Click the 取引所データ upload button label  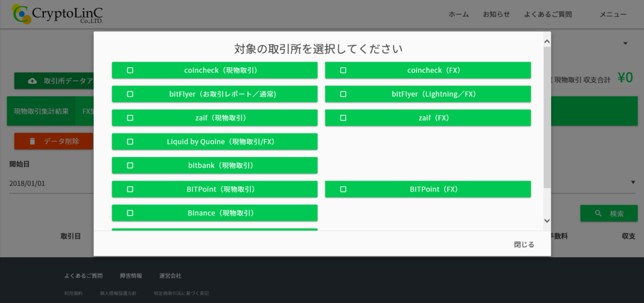click(69, 81)
